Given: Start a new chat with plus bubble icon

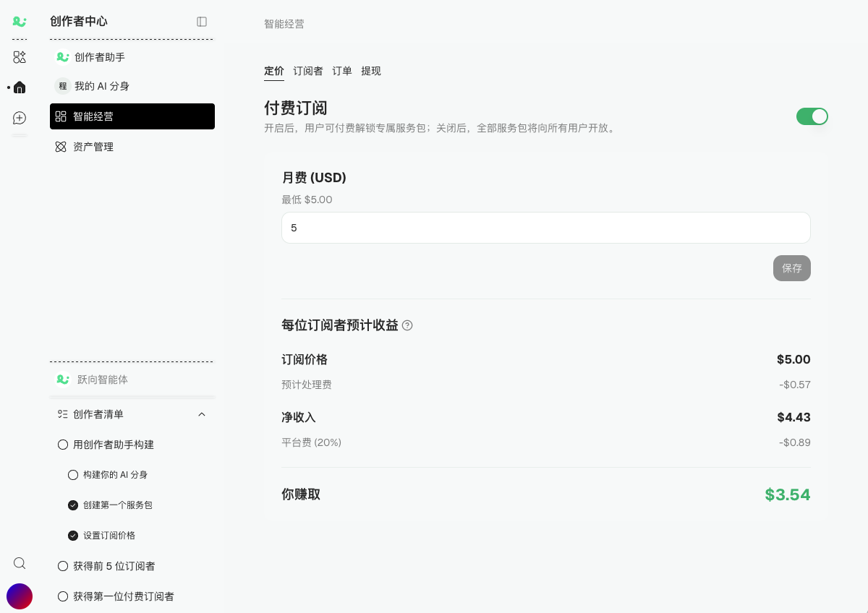Looking at the screenshot, I should tap(20, 118).
